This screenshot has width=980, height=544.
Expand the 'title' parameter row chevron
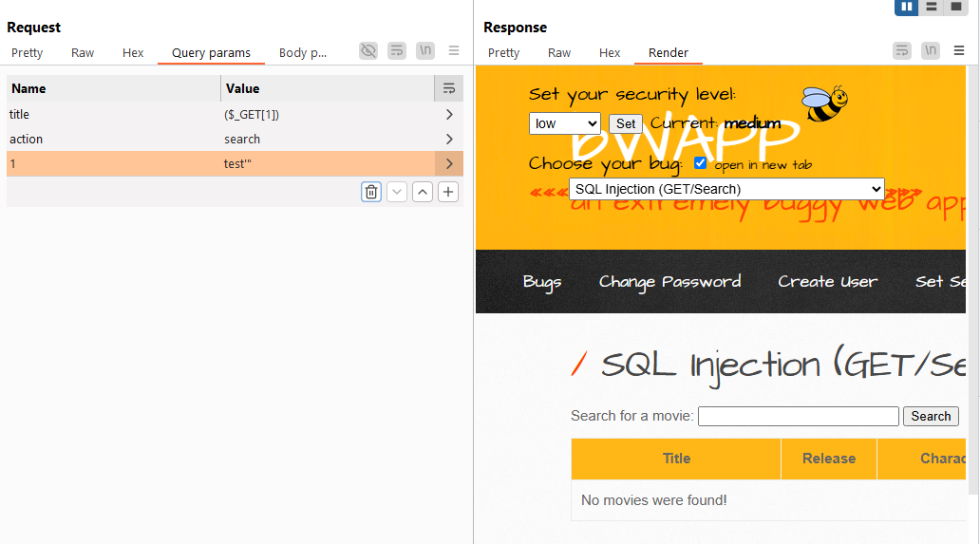449,115
